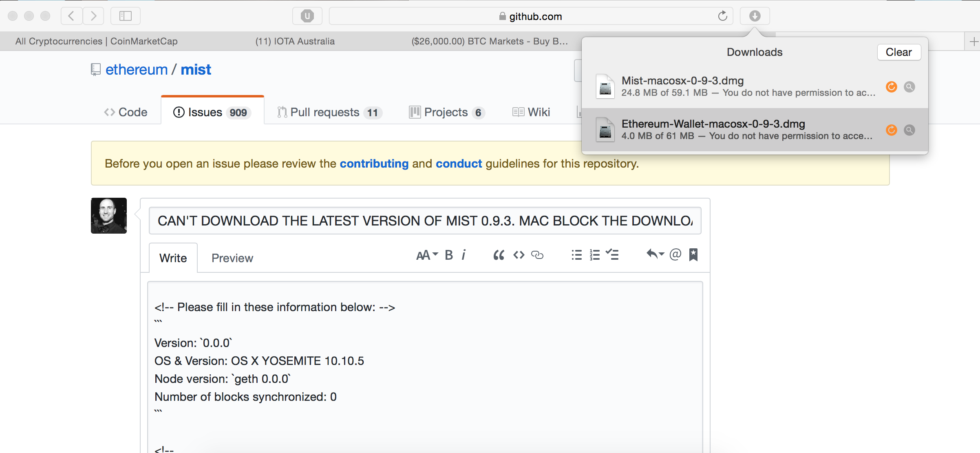Open the mist repository link
The image size is (980, 453).
coord(196,70)
